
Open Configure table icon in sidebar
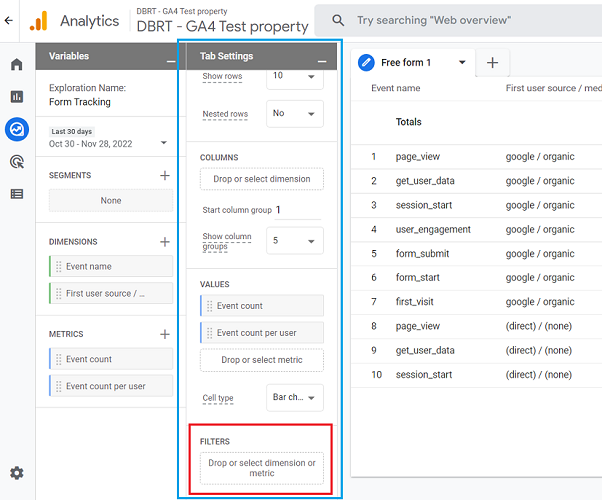pos(17,194)
